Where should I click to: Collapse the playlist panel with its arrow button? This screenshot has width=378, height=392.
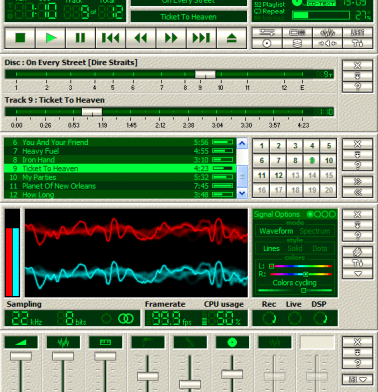click(357, 155)
